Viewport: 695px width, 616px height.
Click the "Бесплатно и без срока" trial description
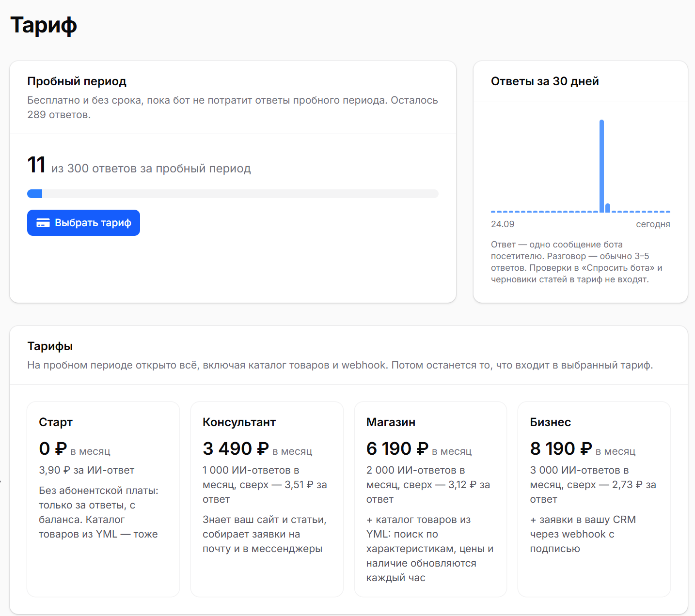click(x=233, y=108)
